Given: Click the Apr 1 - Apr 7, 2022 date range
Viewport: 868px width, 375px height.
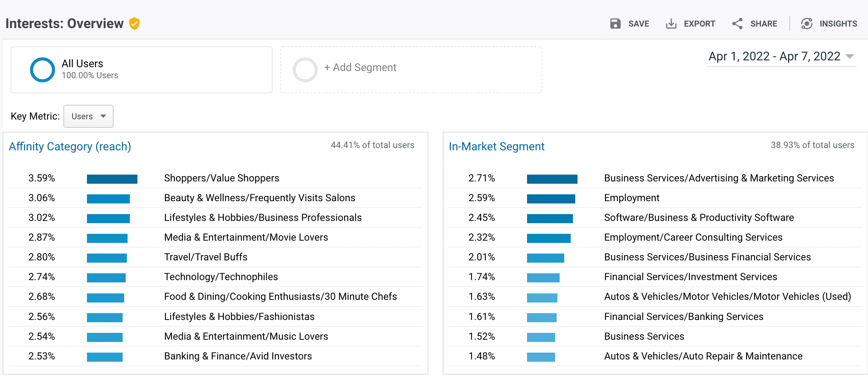Looking at the screenshot, I should [x=774, y=57].
